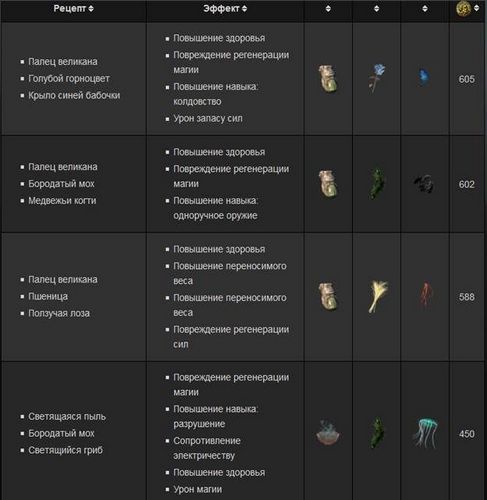Click Hanging Moss icon in 602 row
The width and height of the screenshot is (487, 500).
click(377, 184)
